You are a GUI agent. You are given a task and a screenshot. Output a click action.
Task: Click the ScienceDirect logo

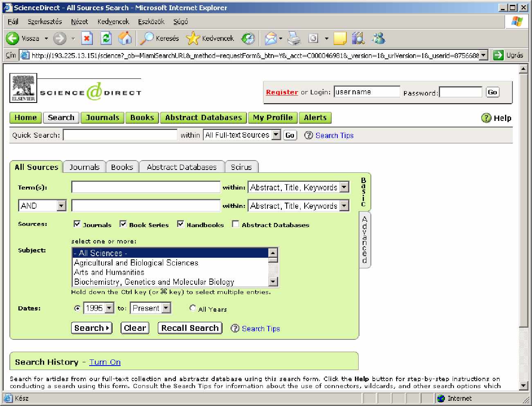coord(91,92)
